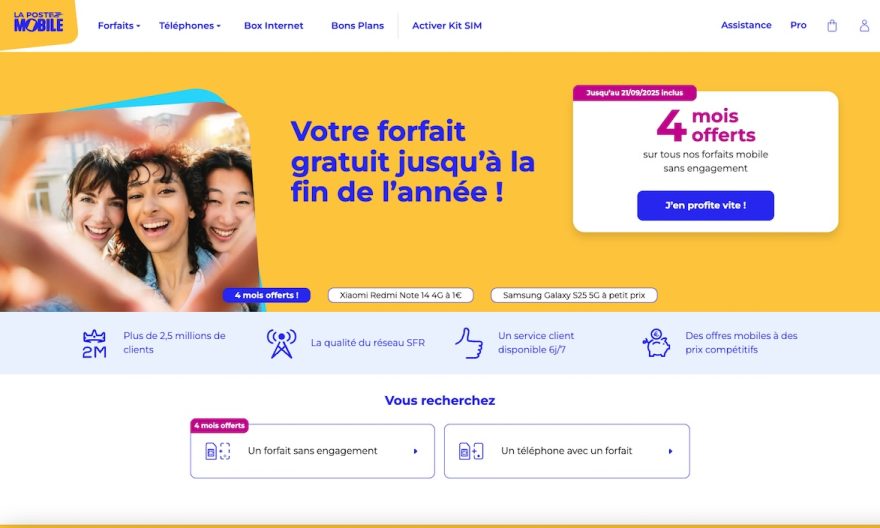Open the shopping bag cart icon
Viewport: 880px width, 528px height.
(x=832, y=25)
